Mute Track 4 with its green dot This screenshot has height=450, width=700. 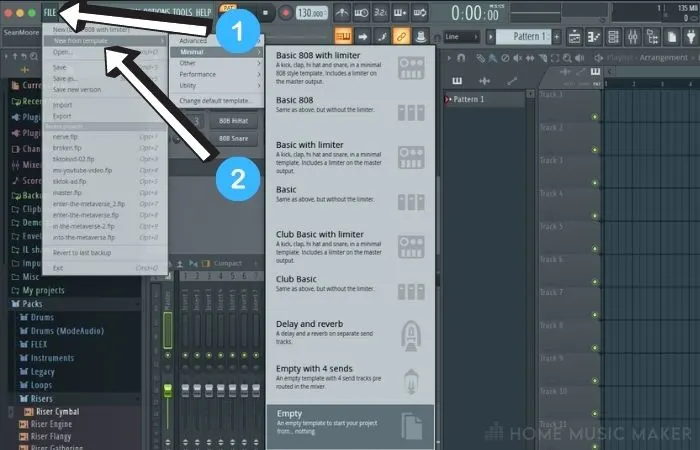(595, 216)
